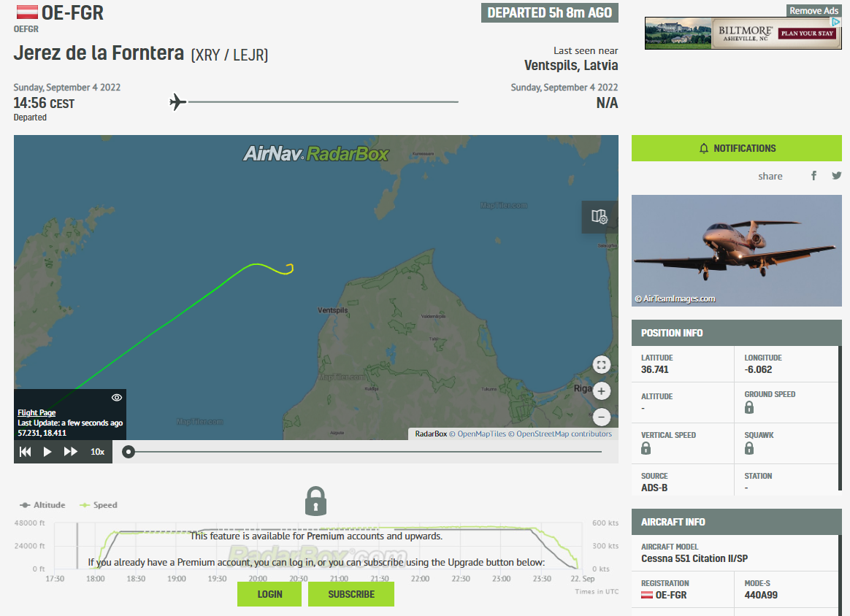Screen dimensions: 850x616
Task: Open the Biltmore advertisement banner
Action: point(743,33)
